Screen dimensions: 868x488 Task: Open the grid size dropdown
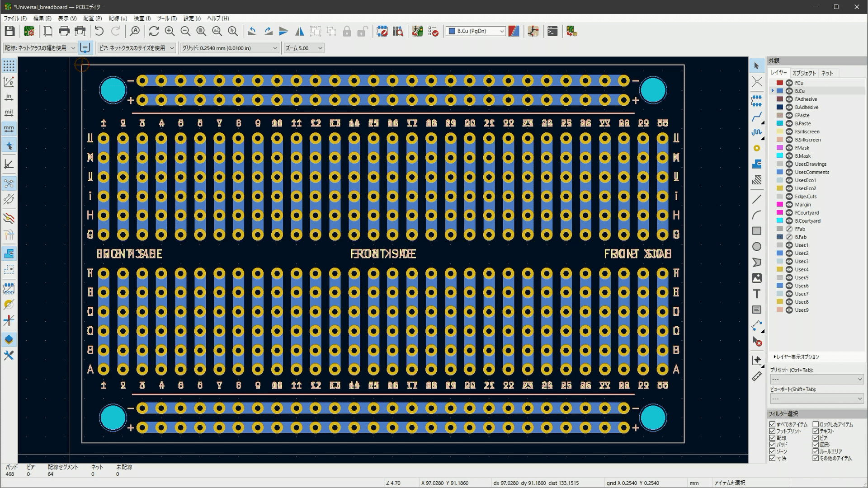tap(230, 48)
